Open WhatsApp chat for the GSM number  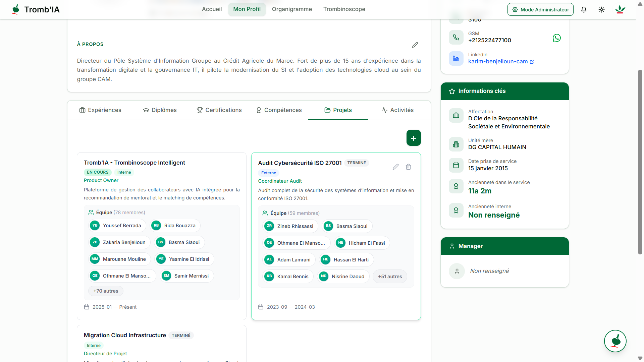pyautogui.click(x=556, y=38)
